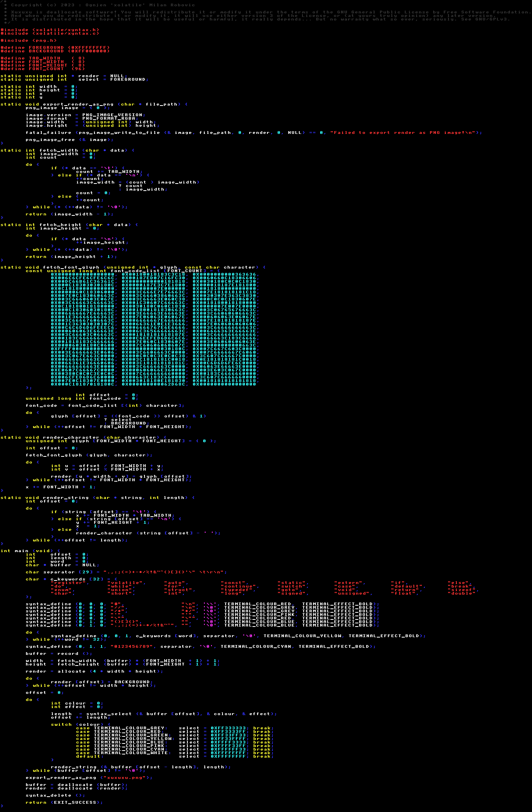Click the "sizeof" keyword string

click(463, 590)
